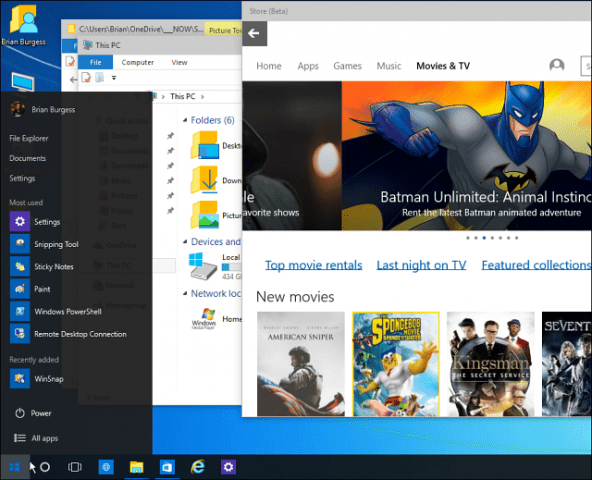Collapse the Network locations group
This screenshot has width=592, height=480.
[185, 293]
